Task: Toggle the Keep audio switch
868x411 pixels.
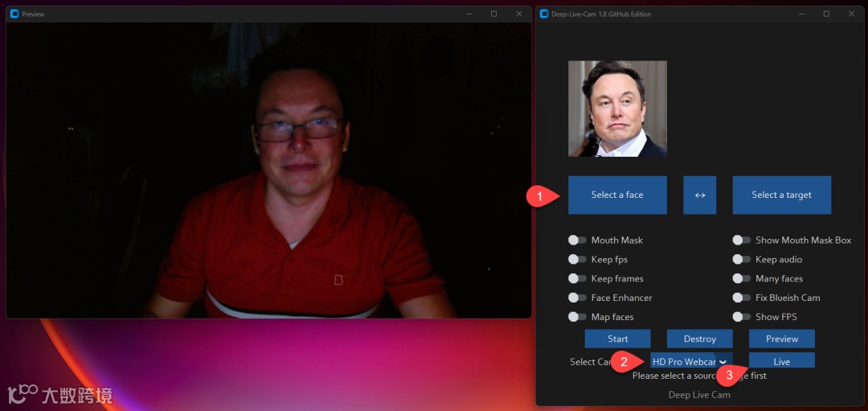Action: (741, 259)
